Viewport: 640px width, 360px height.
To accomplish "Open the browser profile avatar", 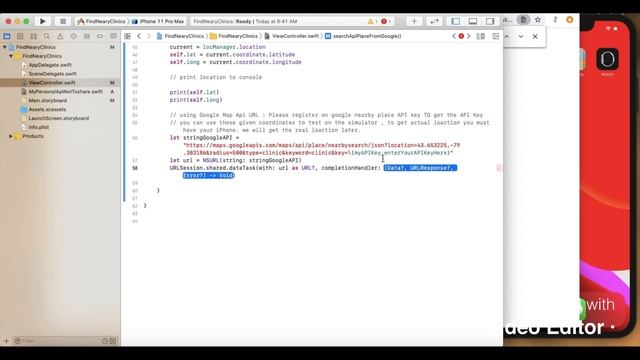I will [x=570, y=20].
